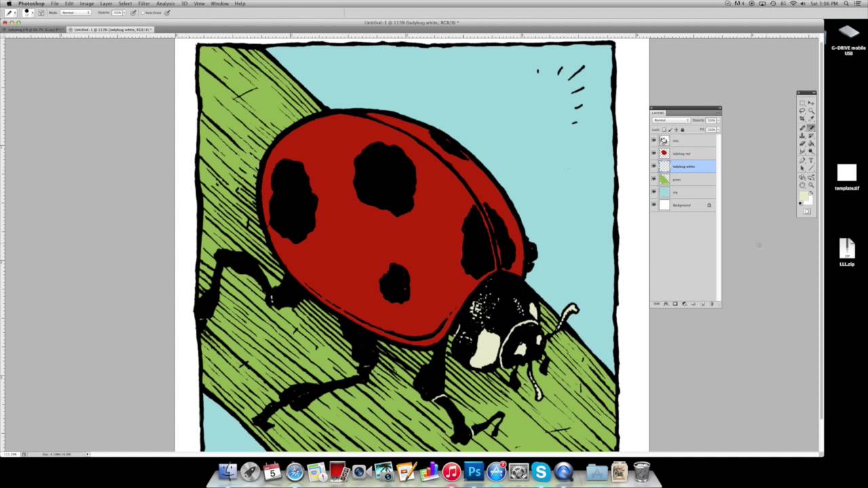Select the Type tool
This screenshot has height=488, width=868.
pyautogui.click(x=811, y=160)
